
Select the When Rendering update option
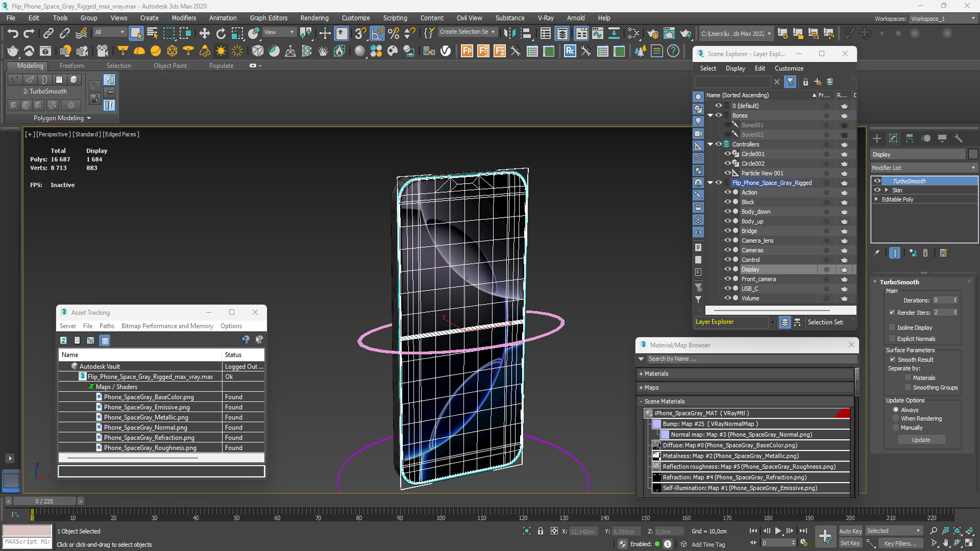pos(896,419)
